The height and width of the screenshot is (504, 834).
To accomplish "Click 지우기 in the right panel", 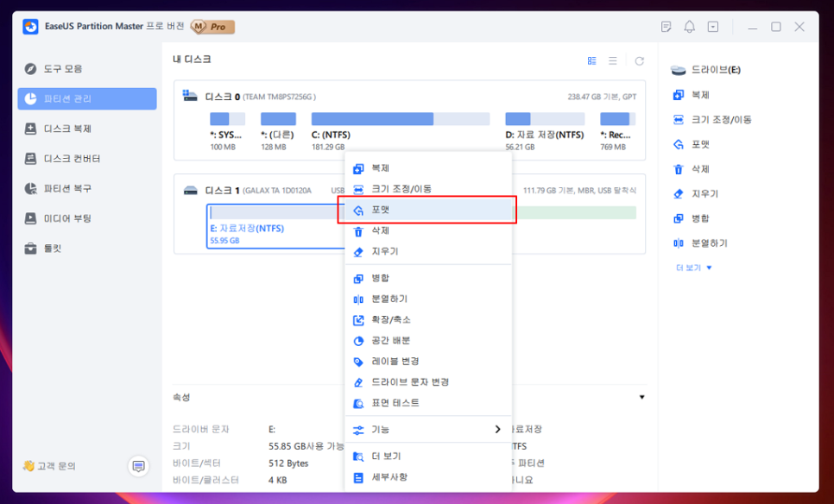I will click(x=696, y=193).
